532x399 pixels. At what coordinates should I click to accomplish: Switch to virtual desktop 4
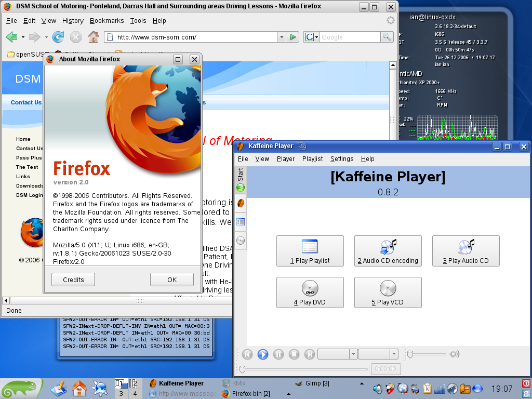tap(135, 394)
